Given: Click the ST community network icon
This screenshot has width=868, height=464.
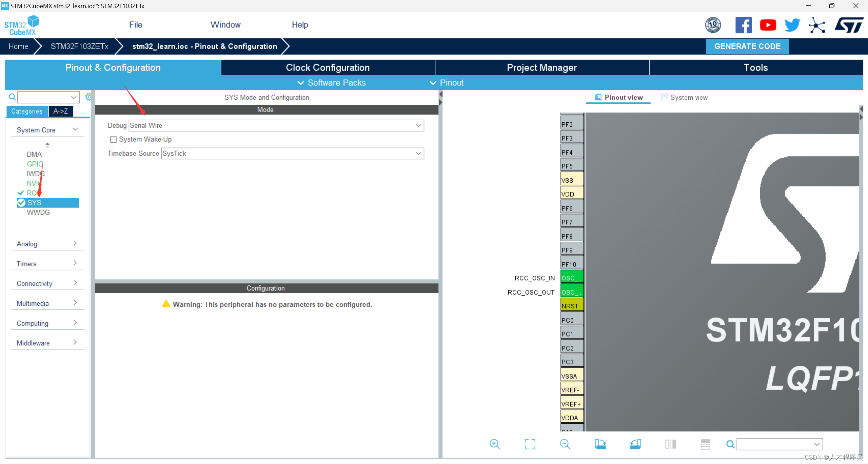Looking at the screenshot, I should 817,25.
